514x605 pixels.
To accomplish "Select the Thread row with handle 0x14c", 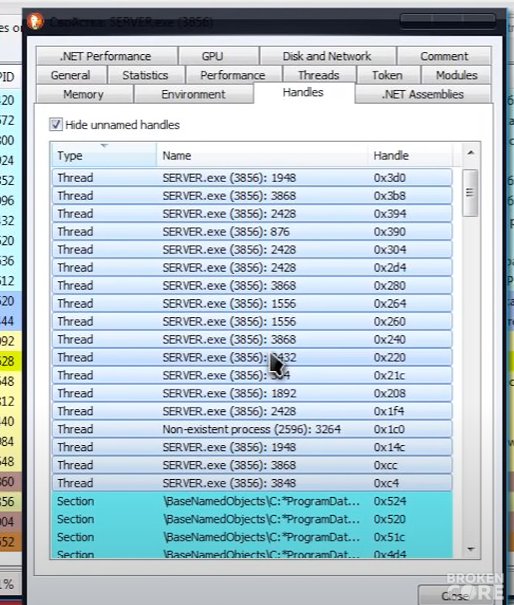I will pyautogui.click(x=252, y=447).
